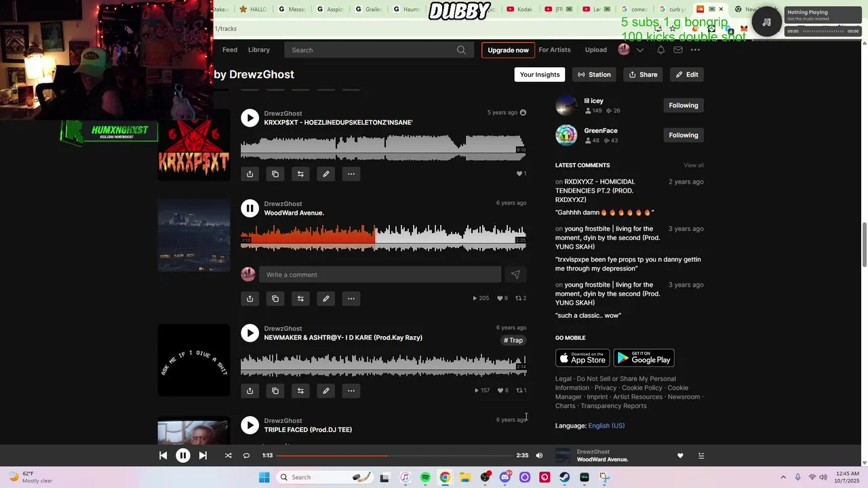The height and width of the screenshot is (488, 868).
Task: Open the Feed tab
Action: click(230, 50)
